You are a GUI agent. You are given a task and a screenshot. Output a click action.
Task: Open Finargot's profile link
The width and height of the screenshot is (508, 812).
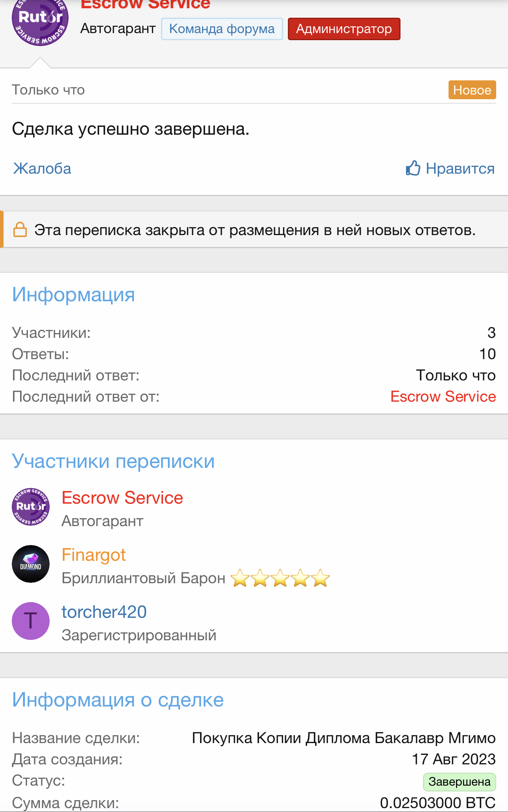point(94,555)
